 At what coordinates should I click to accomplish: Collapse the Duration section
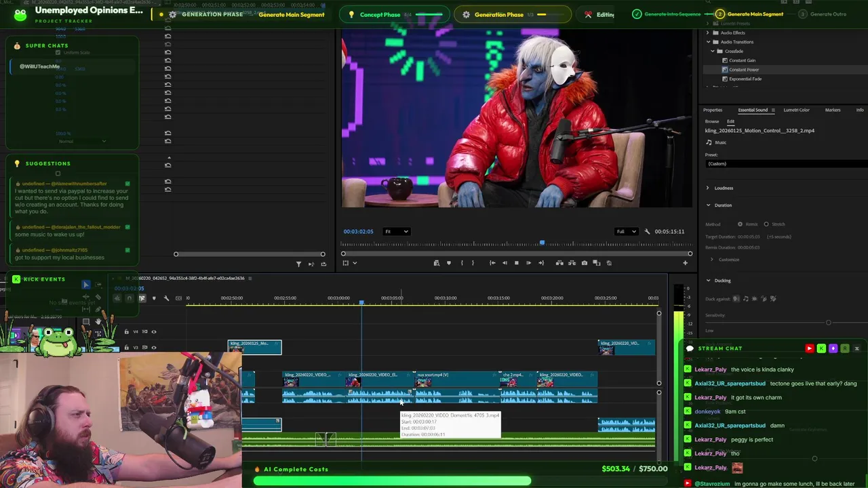coord(708,205)
